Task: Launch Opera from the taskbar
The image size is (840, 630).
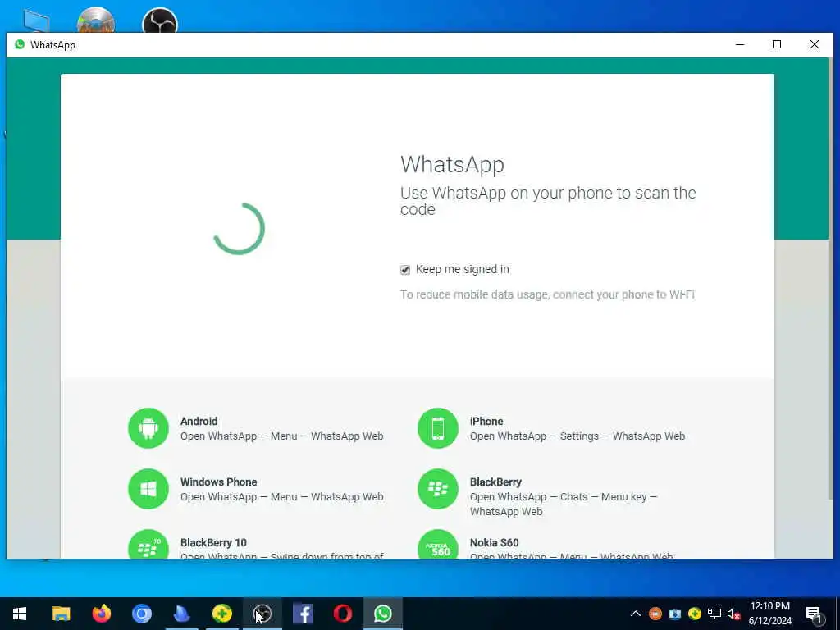Action: [342, 614]
